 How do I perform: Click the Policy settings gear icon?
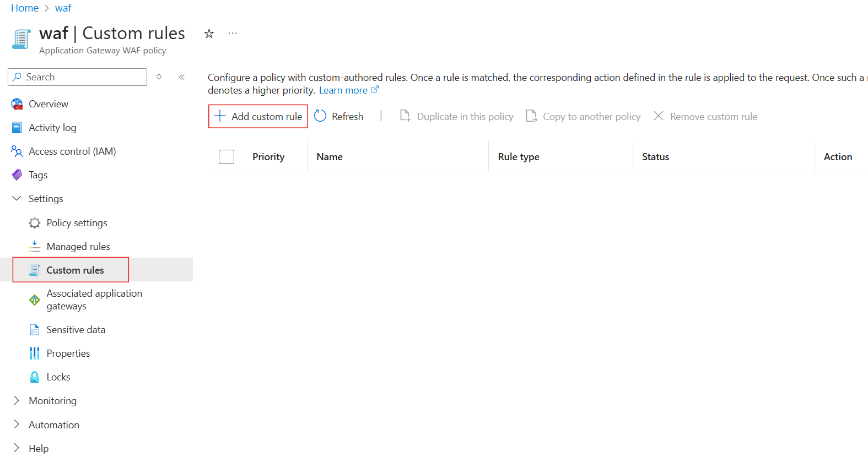click(x=35, y=223)
